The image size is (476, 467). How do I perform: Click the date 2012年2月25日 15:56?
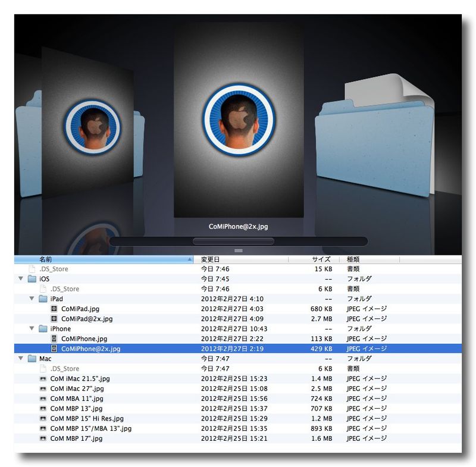click(234, 399)
